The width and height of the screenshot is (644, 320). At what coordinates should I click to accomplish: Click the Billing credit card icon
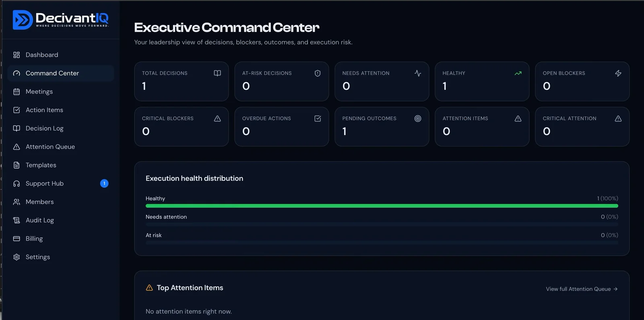pyautogui.click(x=17, y=239)
